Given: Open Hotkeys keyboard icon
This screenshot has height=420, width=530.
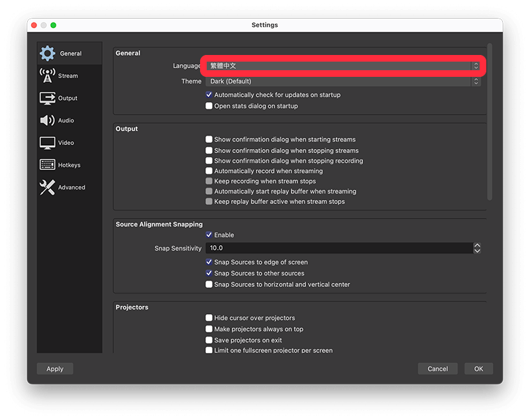Looking at the screenshot, I should pyautogui.click(x=47, y=165).
